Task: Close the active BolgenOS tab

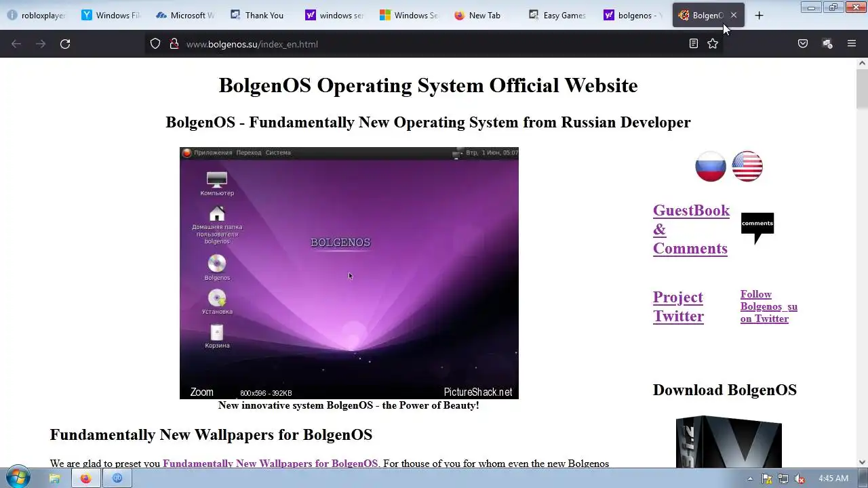Action: click(x=734, y=15)
